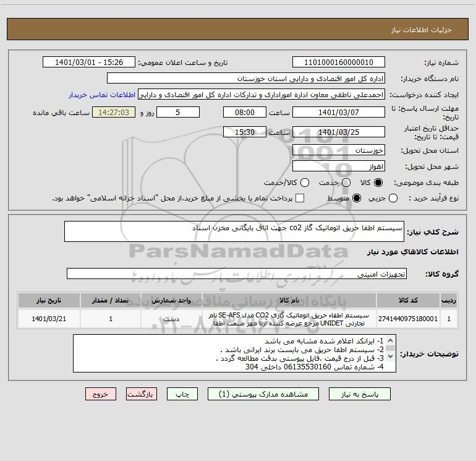Click the چاپ print button

point(182,394)
